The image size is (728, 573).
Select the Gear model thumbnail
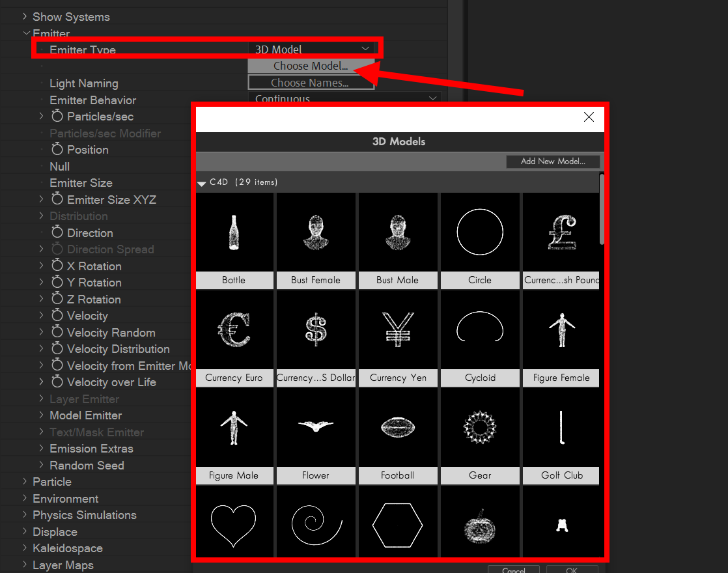(x=480, y=427)
